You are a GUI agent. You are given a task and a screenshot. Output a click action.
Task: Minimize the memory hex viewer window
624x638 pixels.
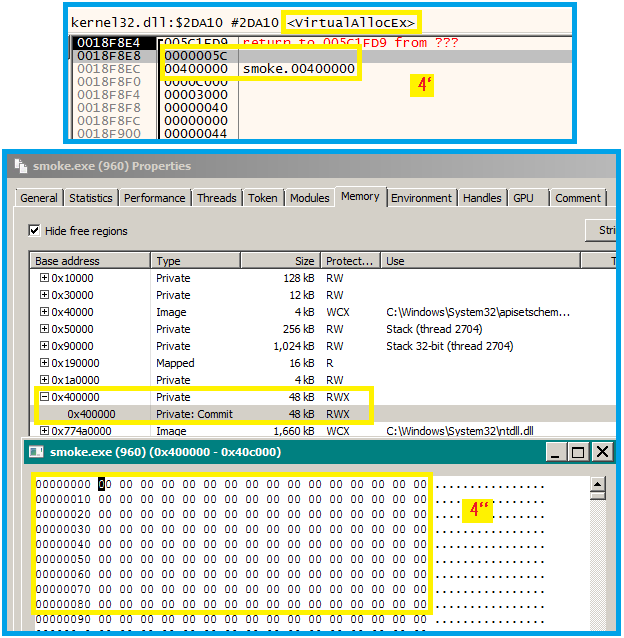click(x=554, y=452)
